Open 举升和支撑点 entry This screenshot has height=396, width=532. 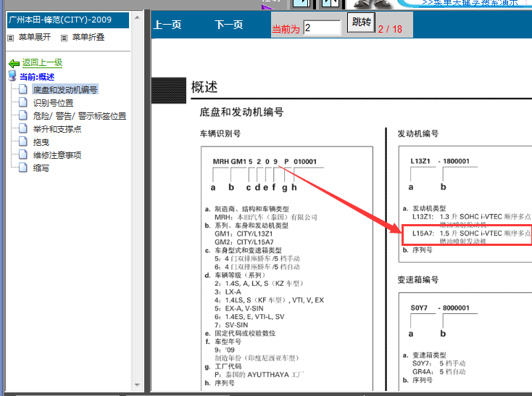[x=57, y=129]
